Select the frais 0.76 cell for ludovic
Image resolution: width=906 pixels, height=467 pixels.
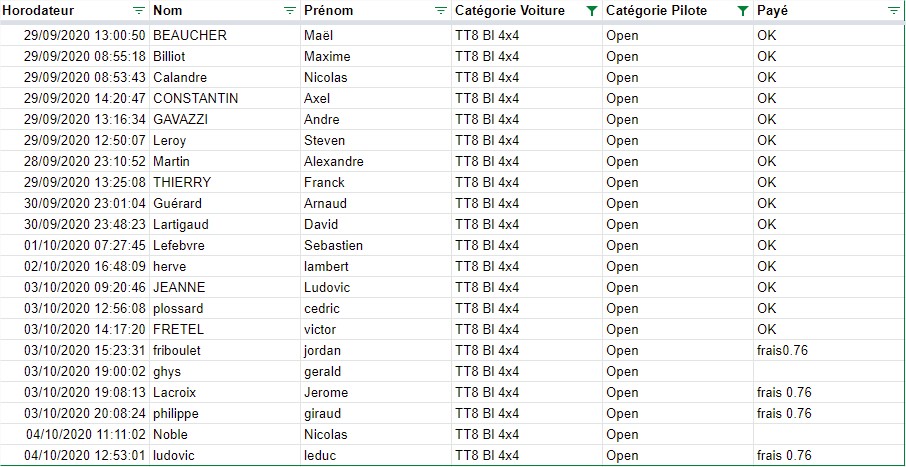[829, 455]
